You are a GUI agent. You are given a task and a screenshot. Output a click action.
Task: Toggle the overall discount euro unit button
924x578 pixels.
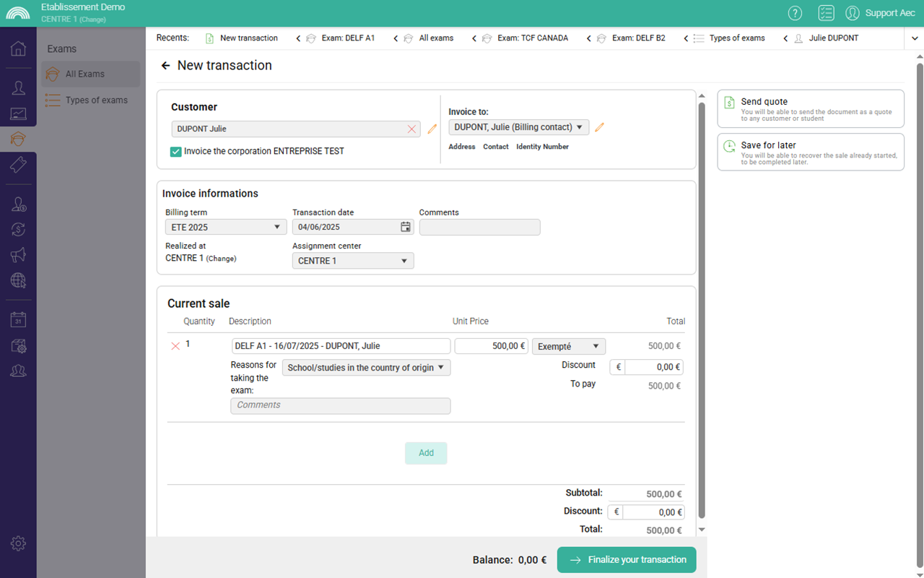[x=615, y=512]
